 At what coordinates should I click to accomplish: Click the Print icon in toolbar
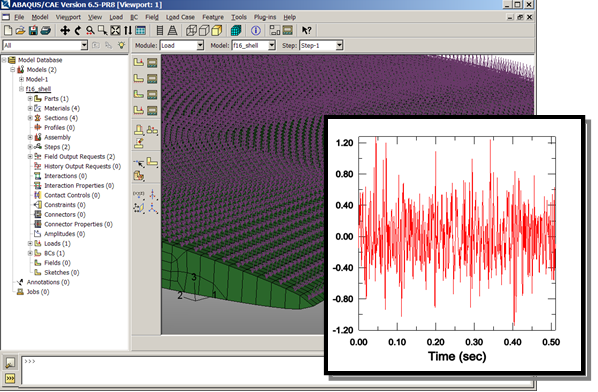tap(46, 30)
